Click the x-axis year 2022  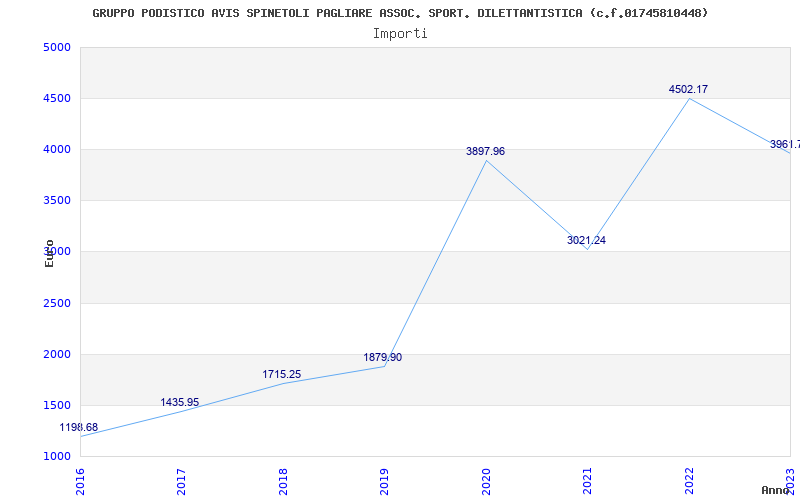689,482
